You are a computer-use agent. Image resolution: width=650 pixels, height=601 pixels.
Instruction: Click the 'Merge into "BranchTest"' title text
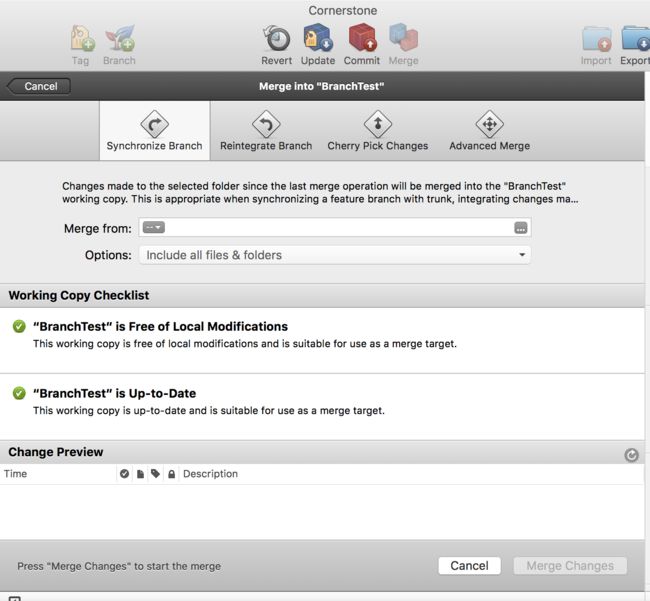point(322,86)
